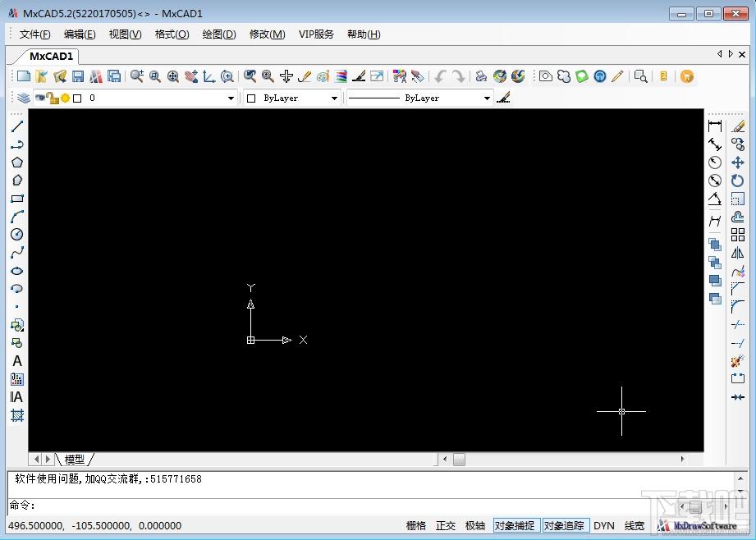
Task: Click the Save floppy-disk icon
Action: tap(78, 76)
